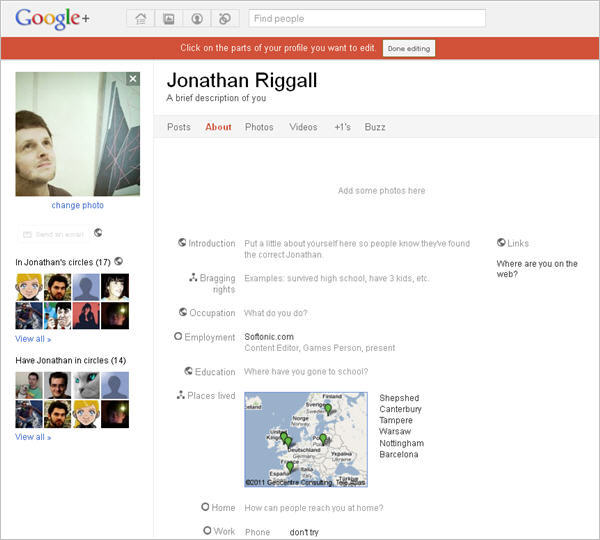Switch to the Posts tab
Viewport: 600px width, 540px height.
(178, 127)
